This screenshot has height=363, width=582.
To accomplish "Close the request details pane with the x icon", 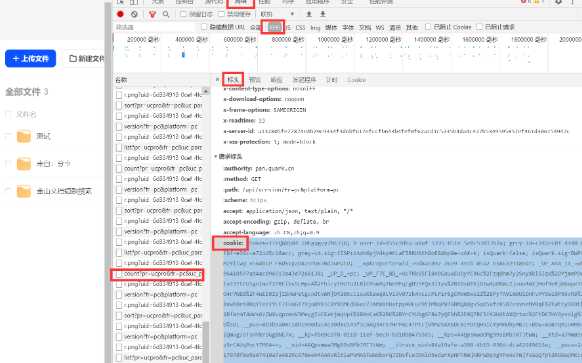I will pyautogui.click(x=217, y=80).
